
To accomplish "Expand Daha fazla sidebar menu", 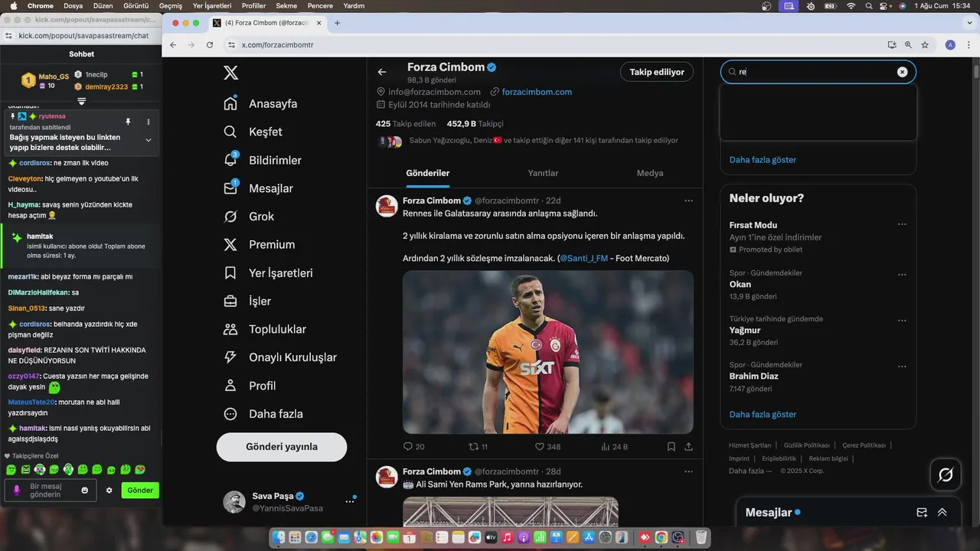I will pos(263,414).
